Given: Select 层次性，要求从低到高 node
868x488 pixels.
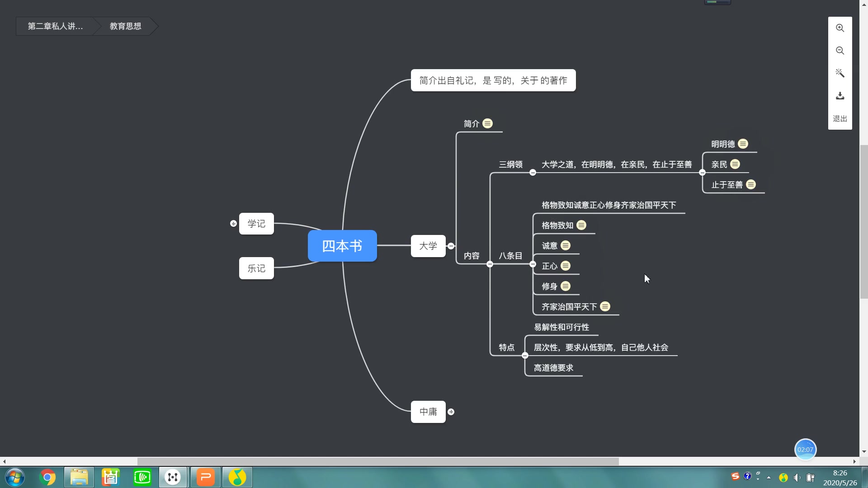Looking at the screenshot, I should click(x=601, y=347).
